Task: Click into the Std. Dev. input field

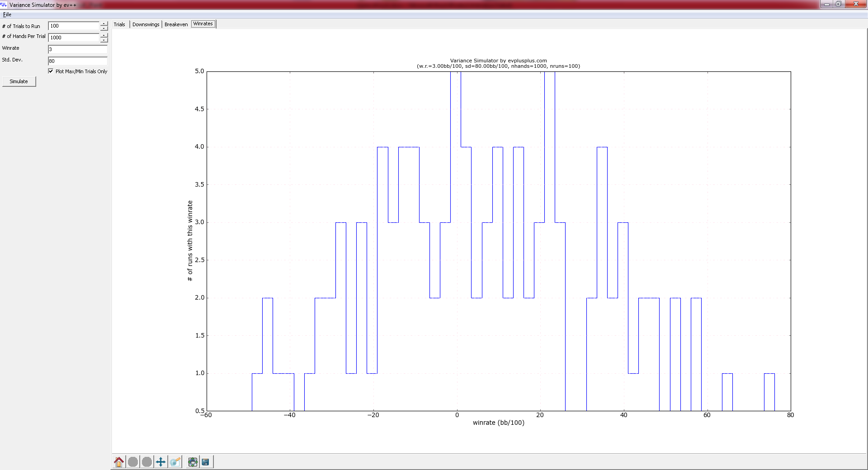Action: point(78,61)
